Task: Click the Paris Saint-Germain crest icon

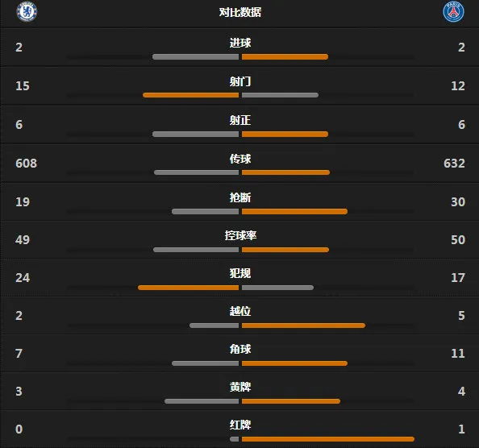Action: coord(454,12)
